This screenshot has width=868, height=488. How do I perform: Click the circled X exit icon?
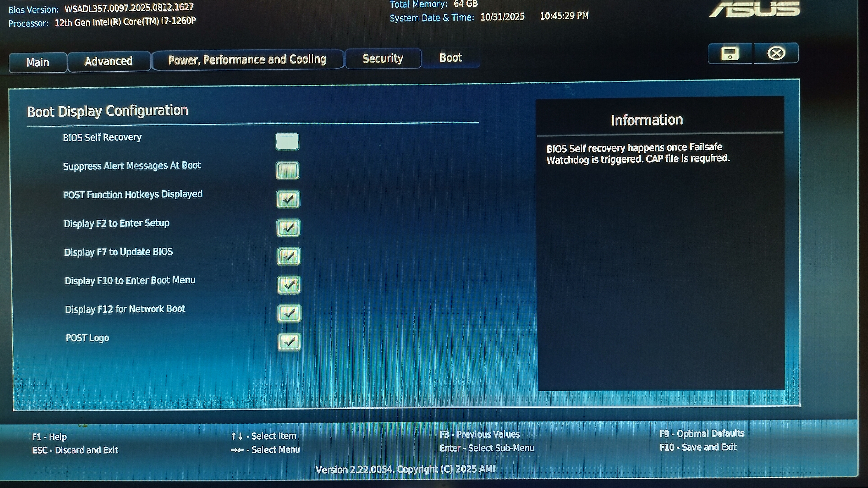(776, 53)
